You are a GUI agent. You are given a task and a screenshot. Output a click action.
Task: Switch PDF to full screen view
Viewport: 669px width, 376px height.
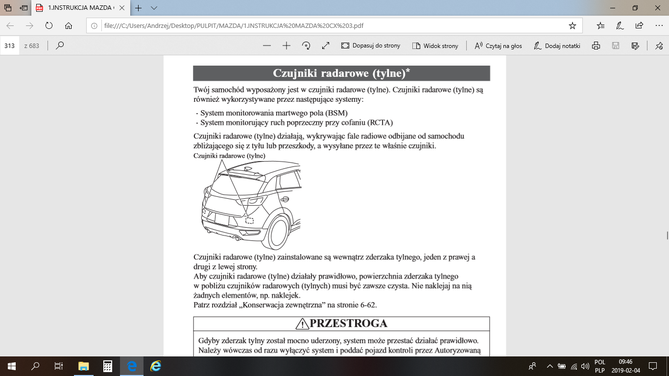(326, 46)
